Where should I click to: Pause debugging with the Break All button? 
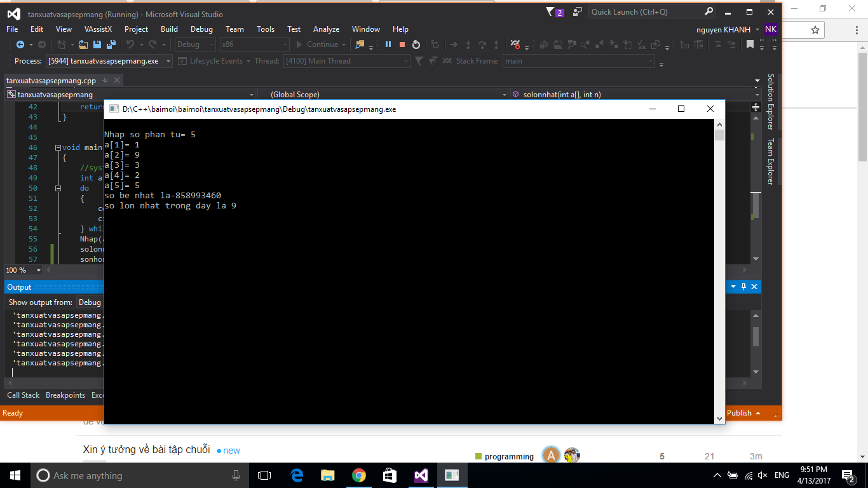[388, 44]
